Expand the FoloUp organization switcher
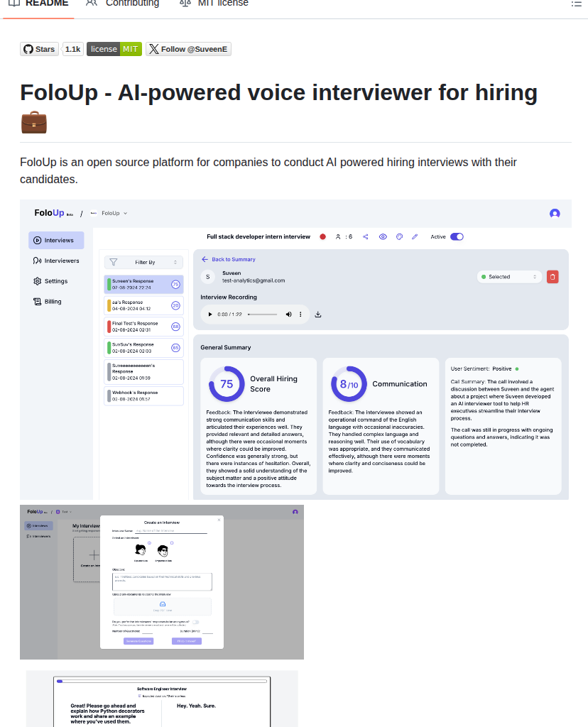This screenshot has width=588, height=727. [x=110, y=213]
